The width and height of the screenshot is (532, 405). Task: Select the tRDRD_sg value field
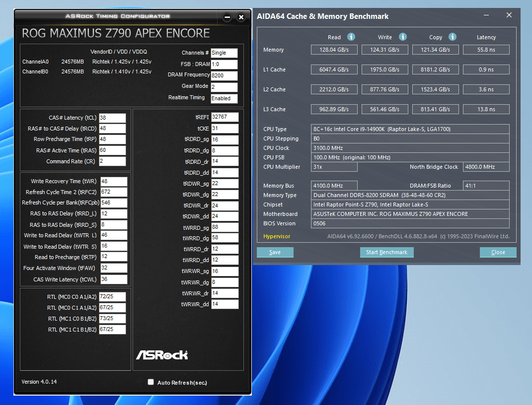pos(225,139)
